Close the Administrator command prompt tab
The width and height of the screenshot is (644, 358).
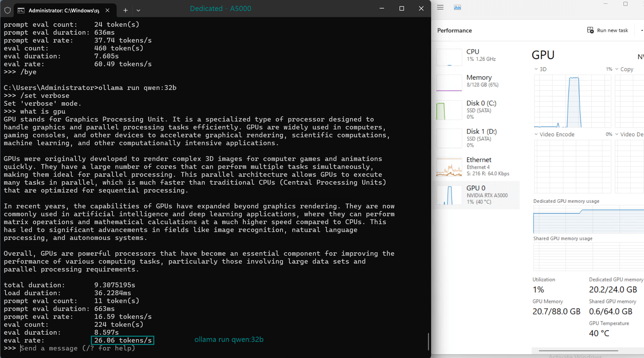pyautogui.click(x=107, y=10)
